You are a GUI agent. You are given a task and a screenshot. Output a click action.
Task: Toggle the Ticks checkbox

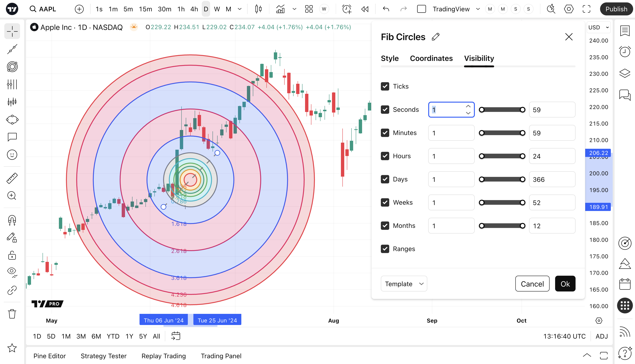point(385,86)
